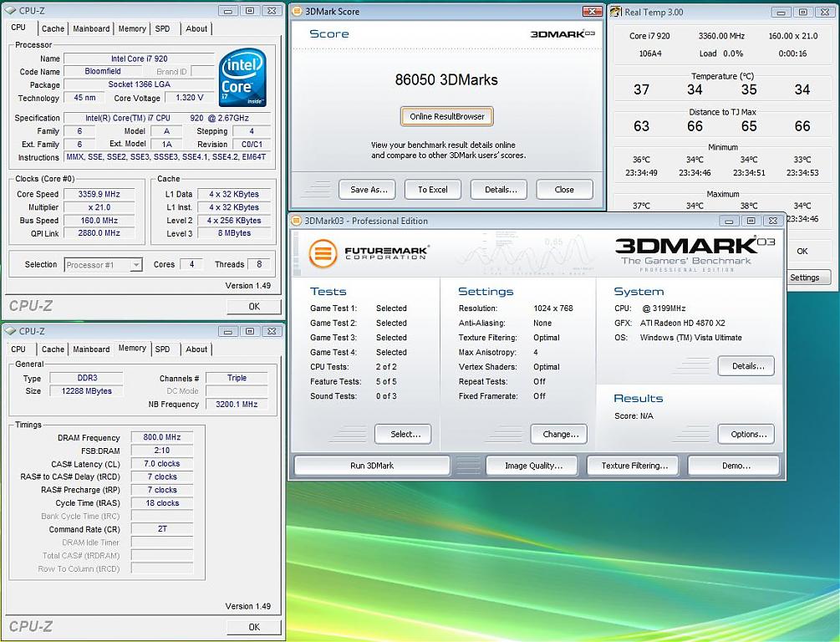Click the 3360.00 MHz reading in Real Temp
840x642 pixels.
[721, 36]
